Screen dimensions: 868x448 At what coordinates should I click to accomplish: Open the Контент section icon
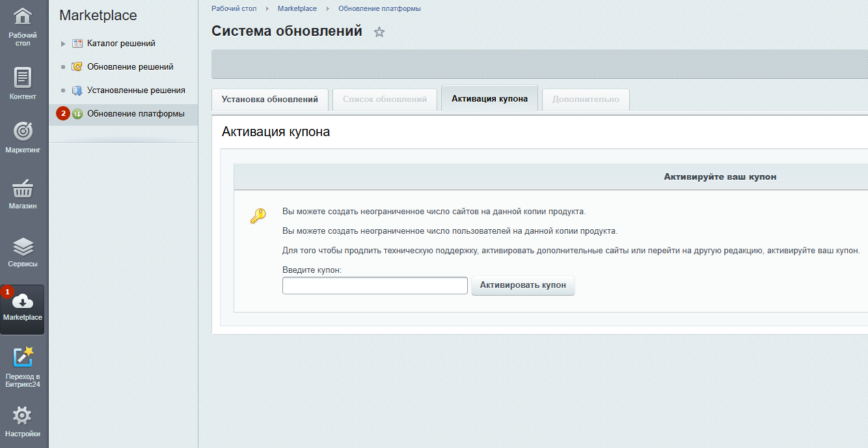[23, 78]
